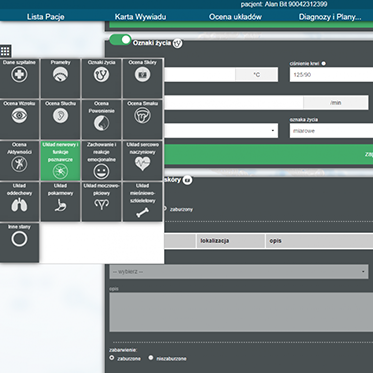Click the blood pressure field 125/90

331,75
